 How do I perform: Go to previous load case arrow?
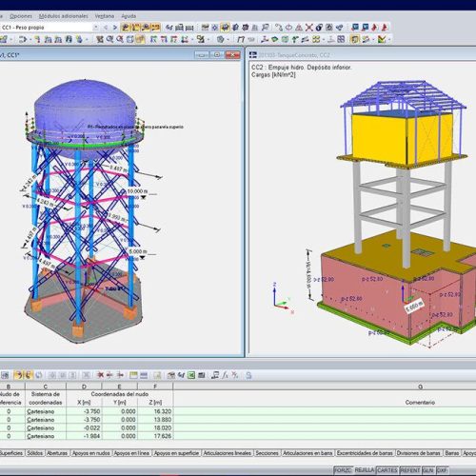pyautogui.click(x=106, y=28)
